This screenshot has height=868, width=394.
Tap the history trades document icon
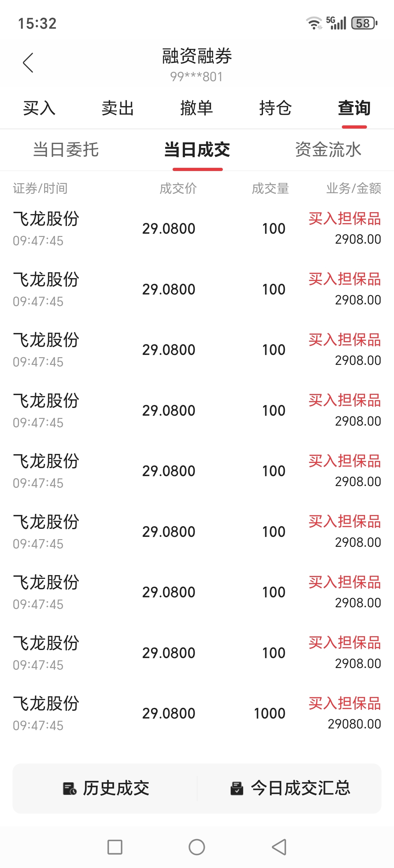70,789
